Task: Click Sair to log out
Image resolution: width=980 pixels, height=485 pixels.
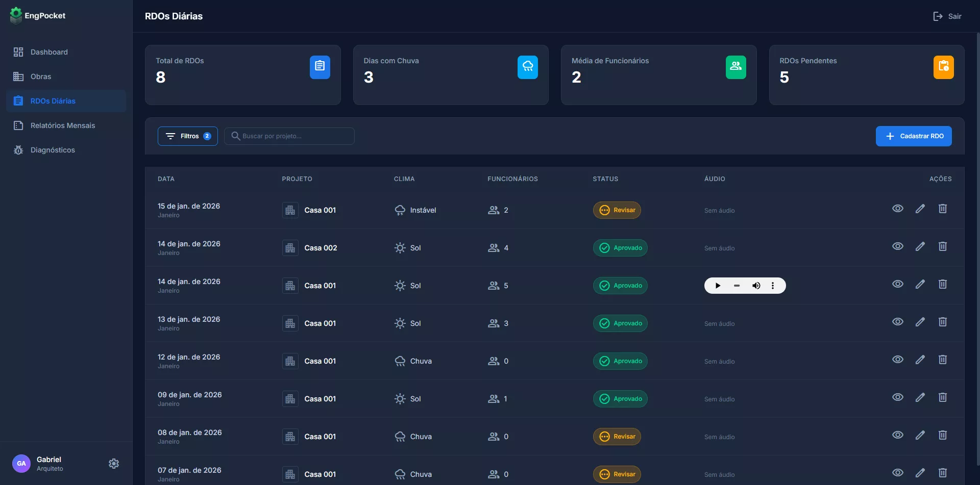Action: (x=947, y=16)
